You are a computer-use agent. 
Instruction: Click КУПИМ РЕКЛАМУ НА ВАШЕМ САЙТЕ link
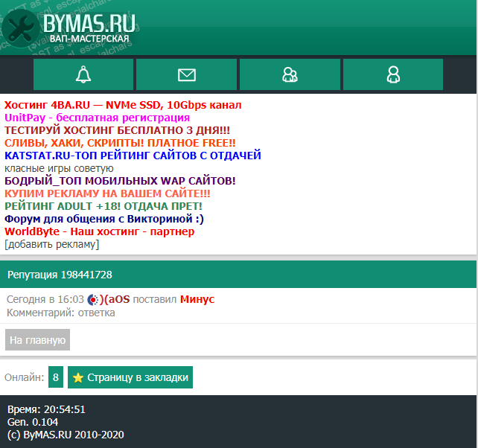107,193
